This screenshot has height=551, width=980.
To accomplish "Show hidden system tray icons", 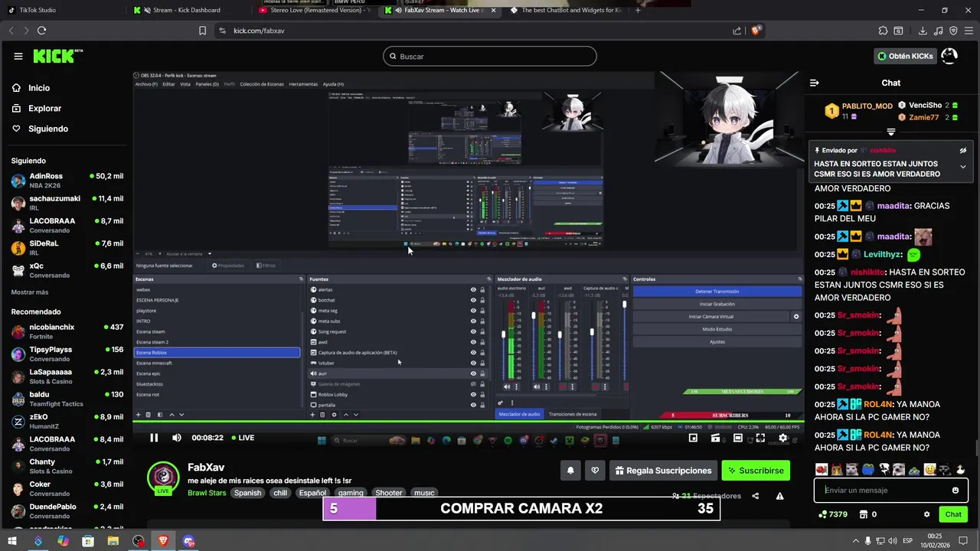I will point(856,541).
